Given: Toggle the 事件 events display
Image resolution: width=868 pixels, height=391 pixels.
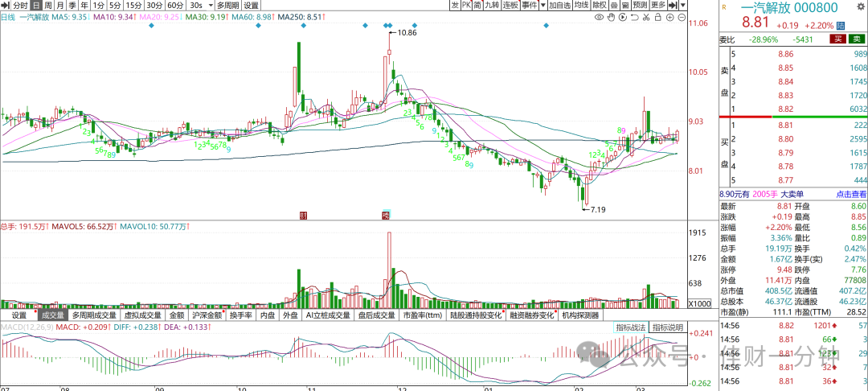Looking at the screenshot, I should (530, 5).
